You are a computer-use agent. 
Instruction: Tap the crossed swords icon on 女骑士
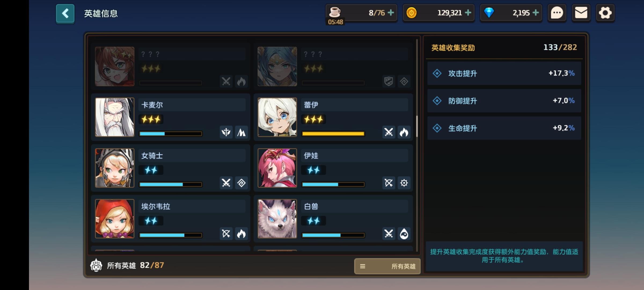pyautogui.click(x=226, y=183)
